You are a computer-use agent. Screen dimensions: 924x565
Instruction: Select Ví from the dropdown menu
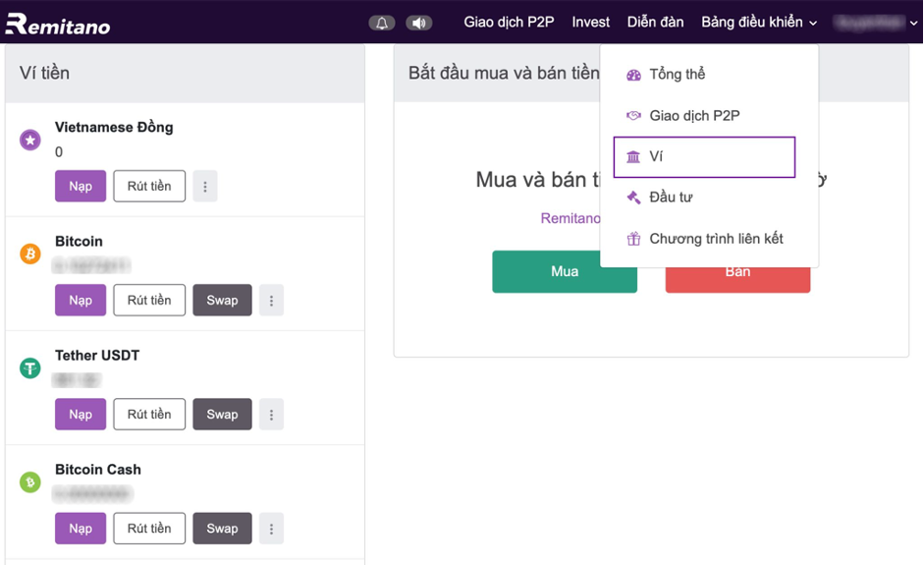[x=704, y=157]
